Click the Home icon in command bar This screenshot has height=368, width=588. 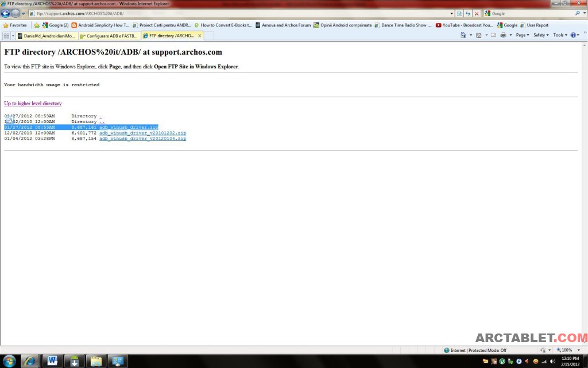tap(463, 35)
